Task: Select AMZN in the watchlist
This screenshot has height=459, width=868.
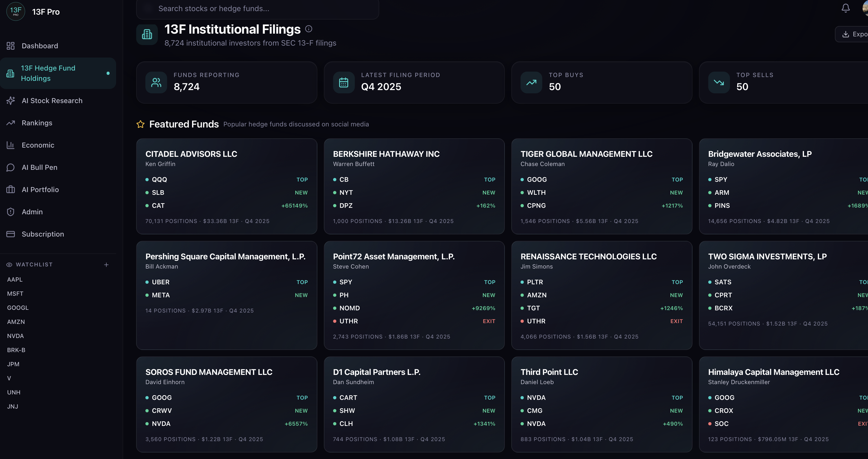Action: [x=16, y=322]
